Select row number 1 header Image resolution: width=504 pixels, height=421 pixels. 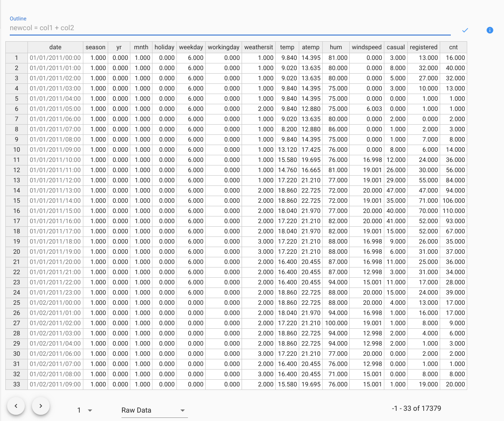(x=17, y=58)
